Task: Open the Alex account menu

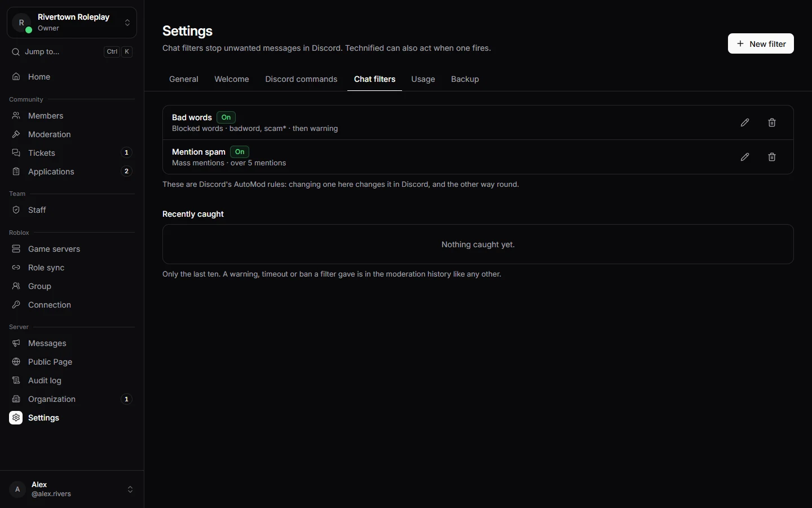Action: pos(72,489)
